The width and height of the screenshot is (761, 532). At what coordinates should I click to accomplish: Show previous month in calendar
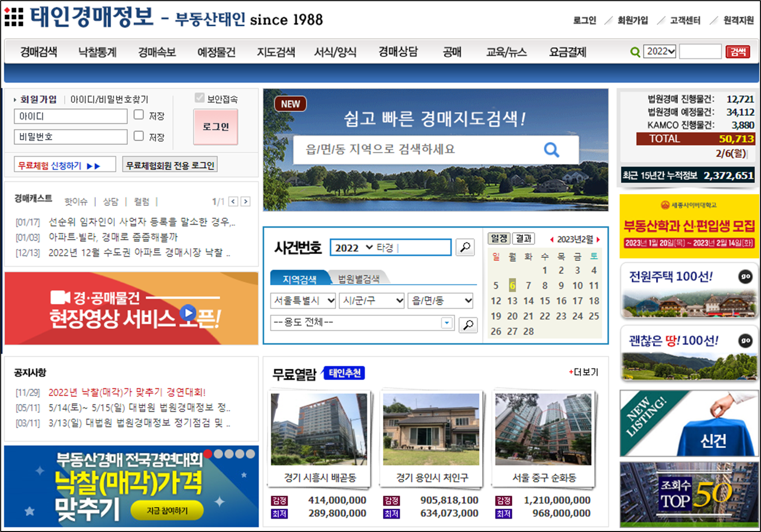click(x=551, y=239)
